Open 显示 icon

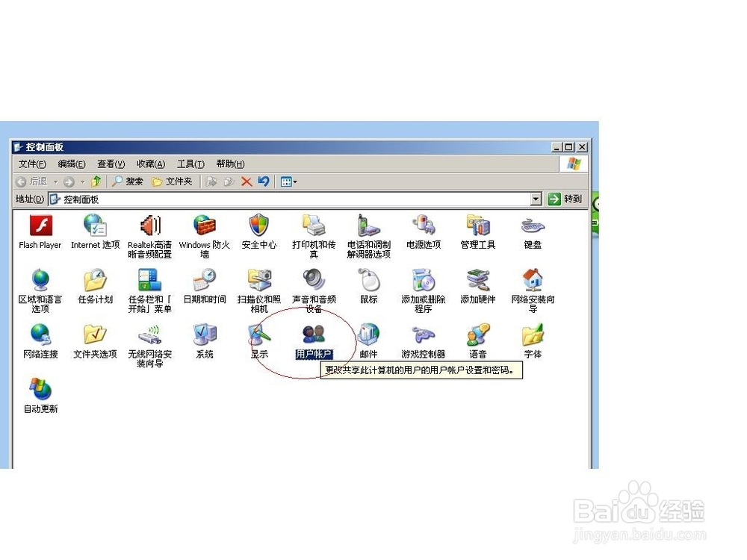259,335
